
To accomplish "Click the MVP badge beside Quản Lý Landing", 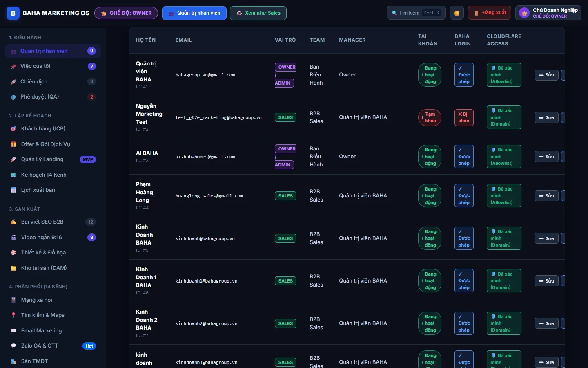I will coord(88,160).
